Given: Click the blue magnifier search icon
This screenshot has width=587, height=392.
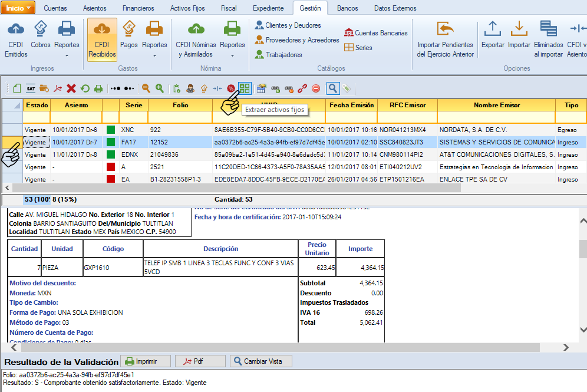Looking at the screenshot, I should pos(332,88).
